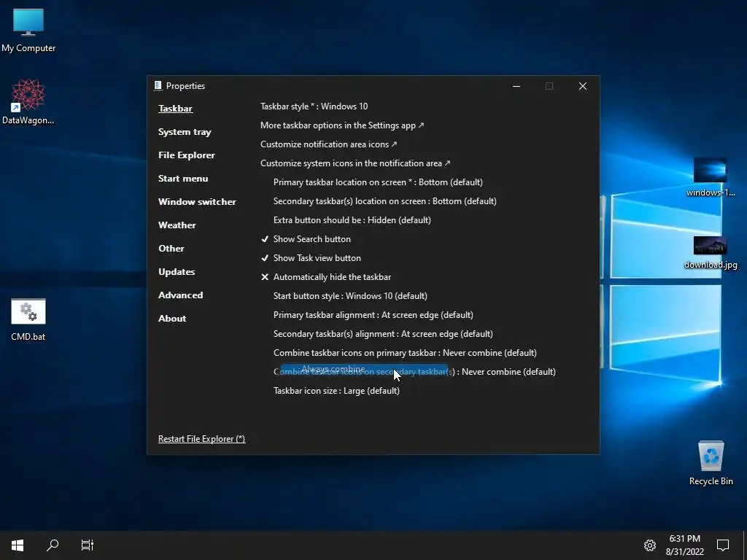Close the Properties window
Image resolution: width=747 pixels, height=560 pixels.
tap(583, 86)
